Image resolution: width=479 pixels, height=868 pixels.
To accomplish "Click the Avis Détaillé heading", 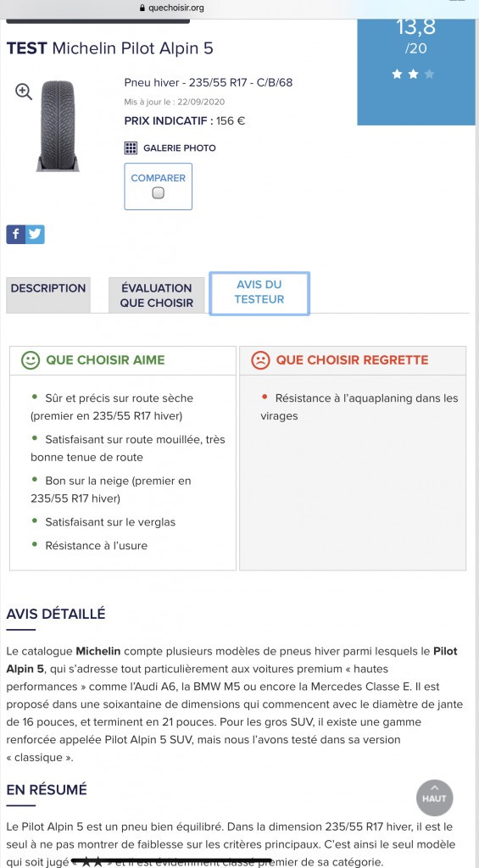I will (x=56, y=614).
